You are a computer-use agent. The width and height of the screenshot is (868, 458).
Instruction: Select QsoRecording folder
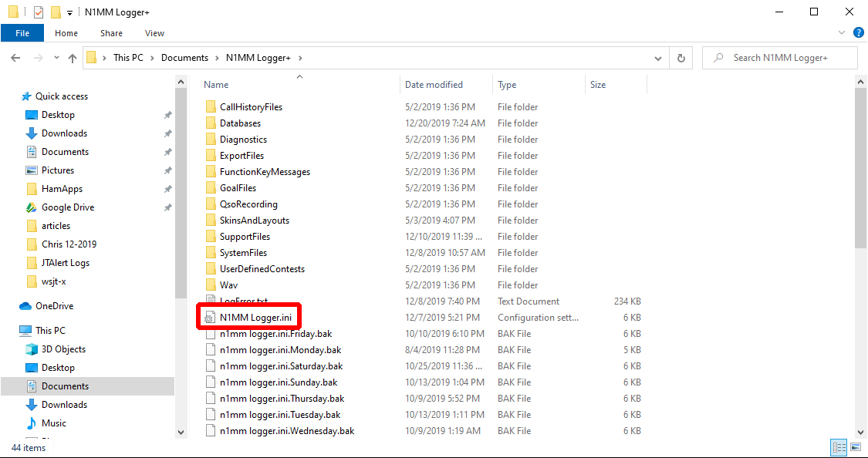coord(248,204)
